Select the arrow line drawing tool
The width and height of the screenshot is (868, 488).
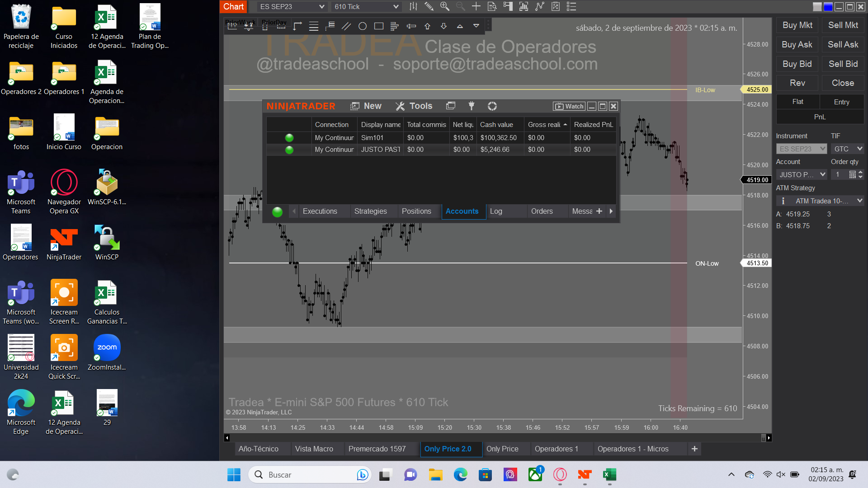tap(297, 26)
